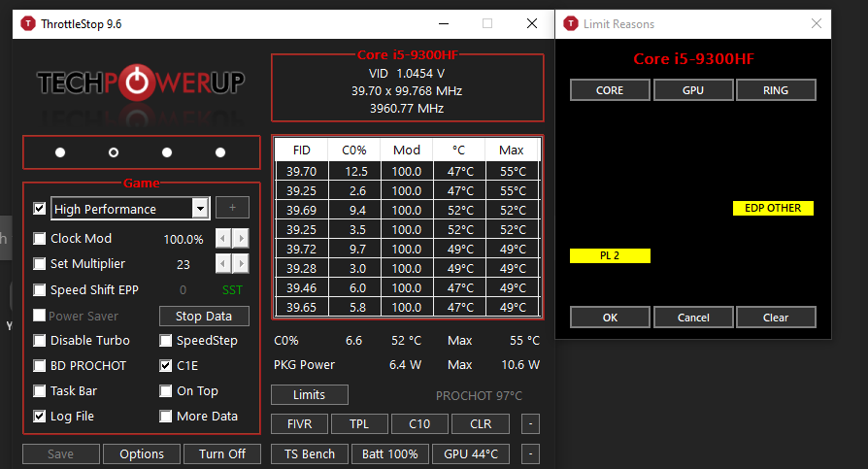Click the minus button beside CLR
The image size is (868, 469).
(530, 424)
